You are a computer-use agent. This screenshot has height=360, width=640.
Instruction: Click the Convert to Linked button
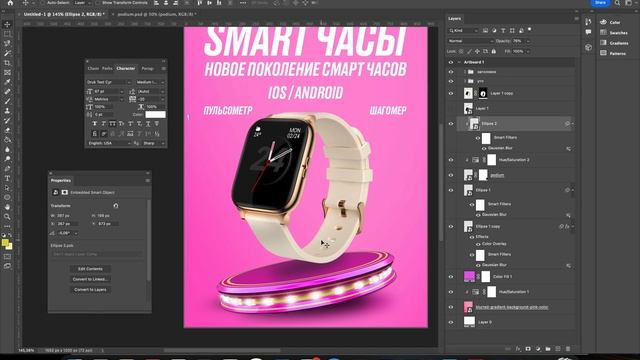90,279
